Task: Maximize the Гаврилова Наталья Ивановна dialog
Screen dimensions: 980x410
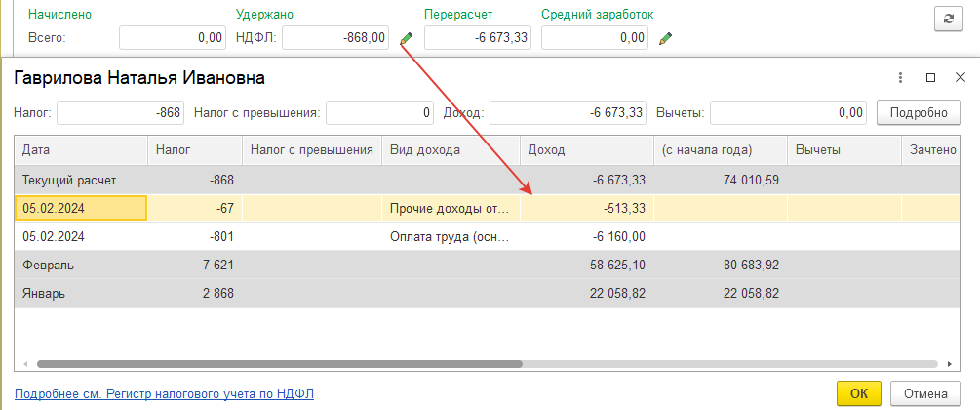Action: pos(930,78)
